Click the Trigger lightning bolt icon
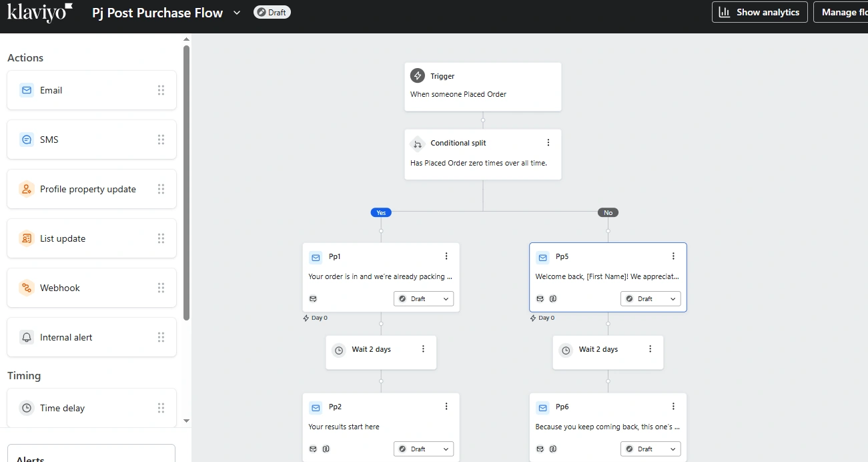Screen dimensions: 868x462 418,76
